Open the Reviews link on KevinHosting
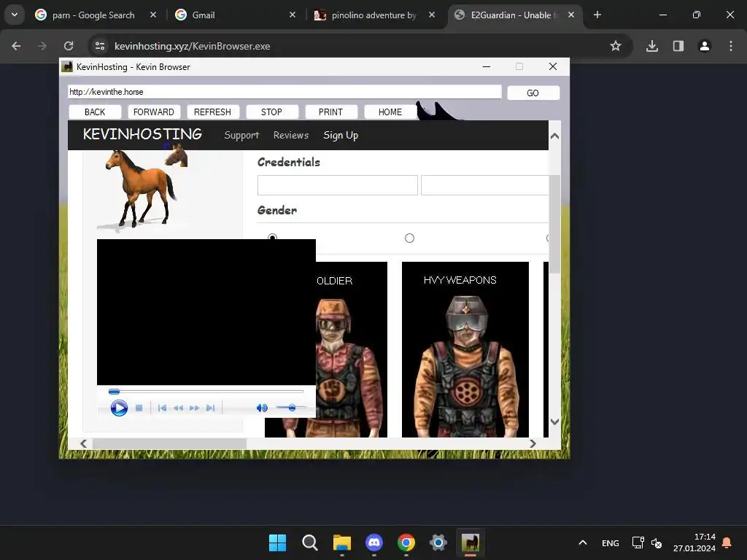The width and height of the screenshot is (747, 560). (x=291, y=135)
